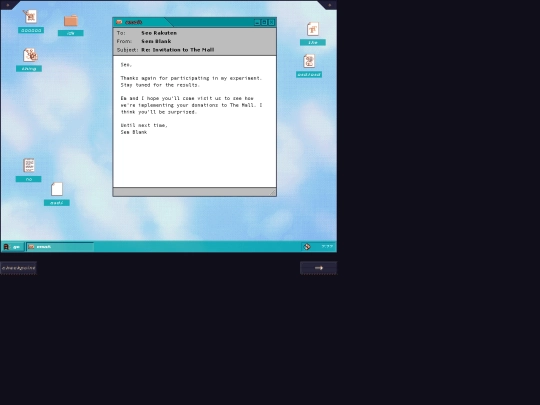Click the 'go' start button in the taskbar

(12, 247)
